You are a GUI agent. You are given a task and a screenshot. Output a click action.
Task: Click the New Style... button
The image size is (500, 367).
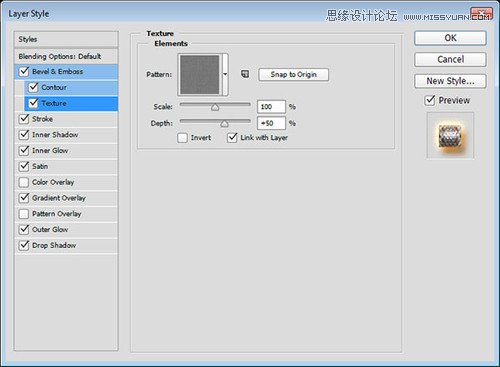[450, 81]
